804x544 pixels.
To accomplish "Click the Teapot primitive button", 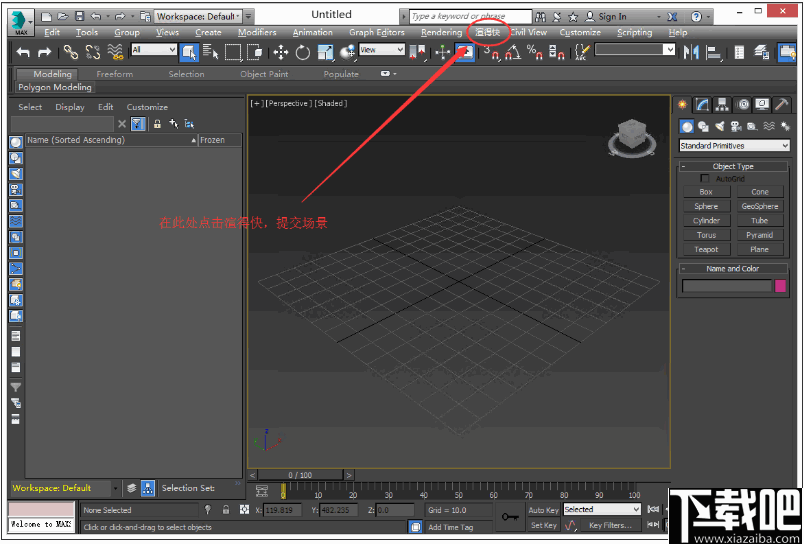I will pyautogui.click(x=706, y=249).
